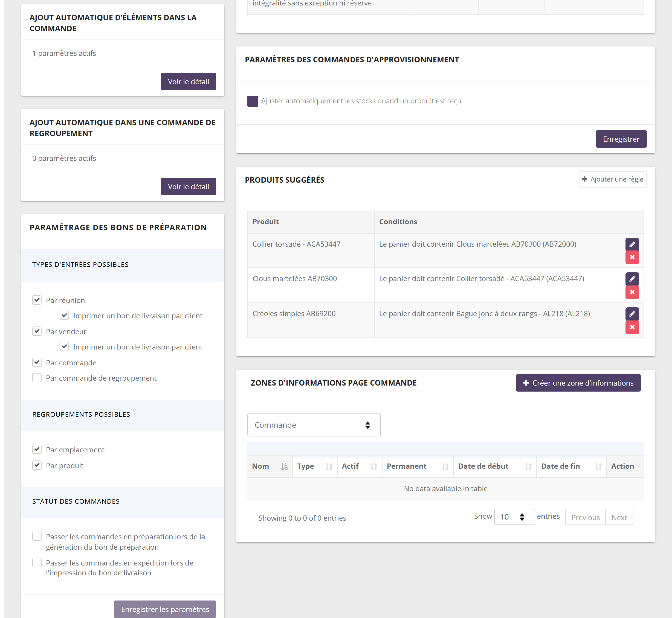This screenshot has height=618, width=672.
Task: Check passing orders to préparation on generation
Action: pos(37,537)
